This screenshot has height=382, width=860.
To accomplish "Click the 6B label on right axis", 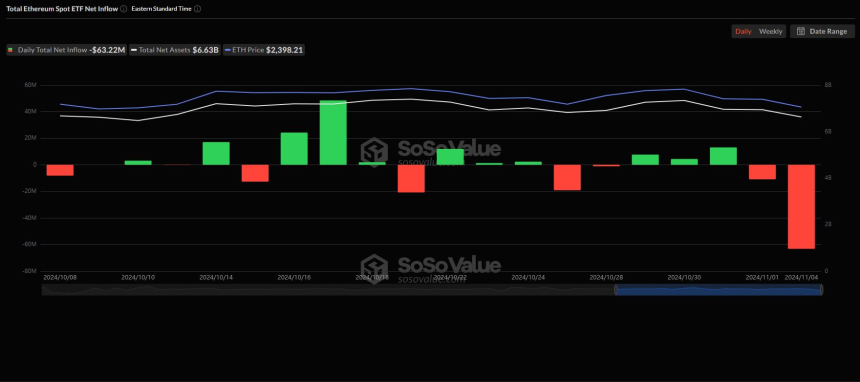I will coord(828,132).
